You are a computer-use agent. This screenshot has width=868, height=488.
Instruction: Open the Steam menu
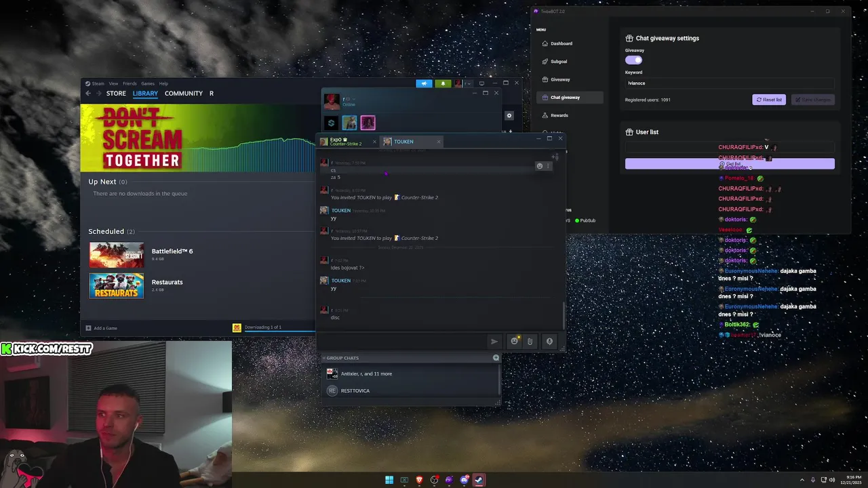(95, 83)
